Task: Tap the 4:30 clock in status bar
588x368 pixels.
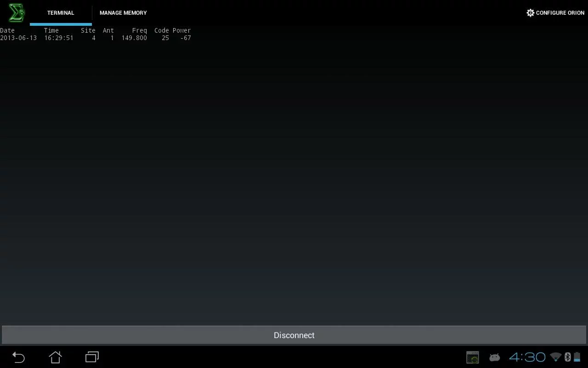Action: 527,357
